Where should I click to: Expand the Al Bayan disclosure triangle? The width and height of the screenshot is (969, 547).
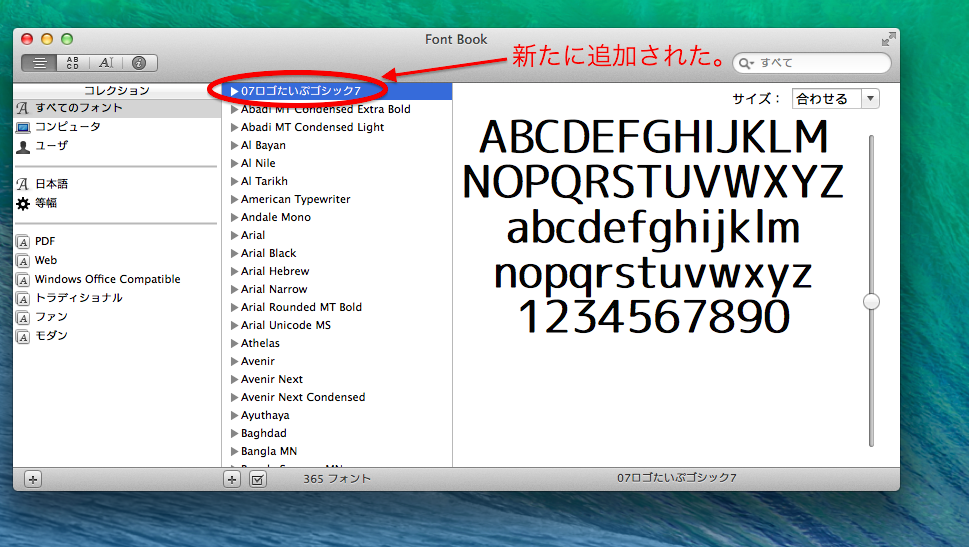(x=234, y=145)
